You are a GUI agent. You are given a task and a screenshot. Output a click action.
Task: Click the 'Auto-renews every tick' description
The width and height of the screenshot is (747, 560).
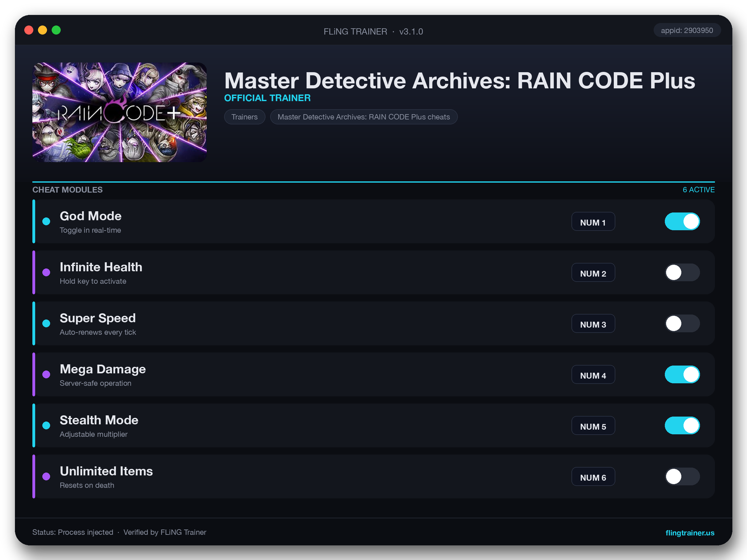98,332
